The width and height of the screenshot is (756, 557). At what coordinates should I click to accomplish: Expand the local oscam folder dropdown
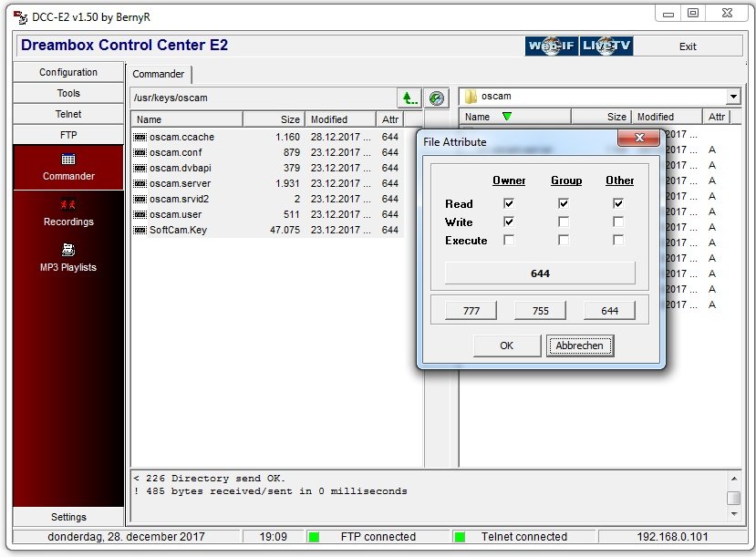[733, 97]
